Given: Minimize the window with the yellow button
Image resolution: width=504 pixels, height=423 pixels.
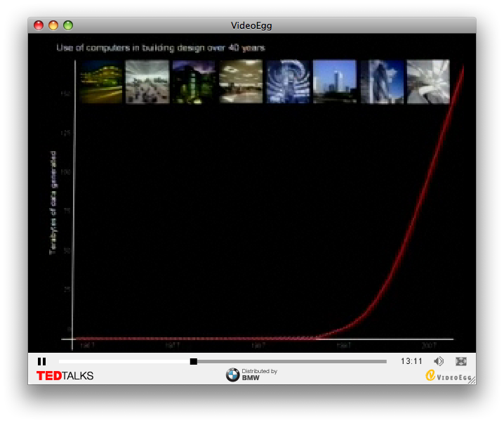Looking at the screenshot, I should [53, 26].
